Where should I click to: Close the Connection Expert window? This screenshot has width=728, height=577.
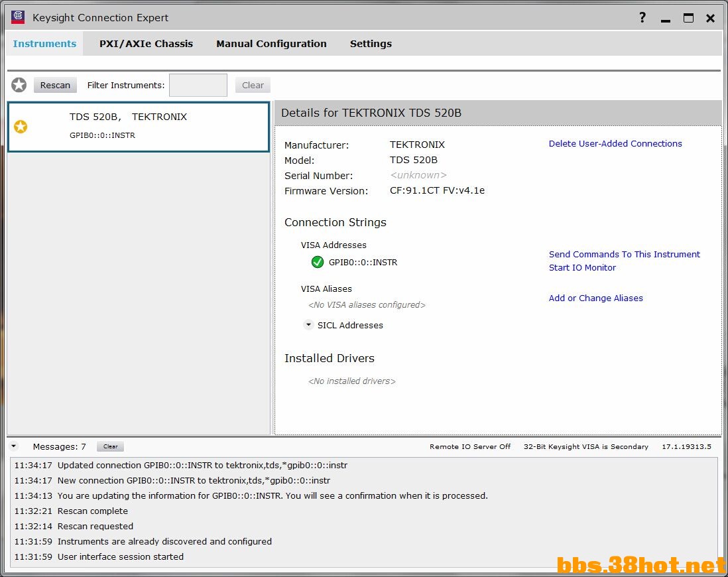click(x=710, y=18)
